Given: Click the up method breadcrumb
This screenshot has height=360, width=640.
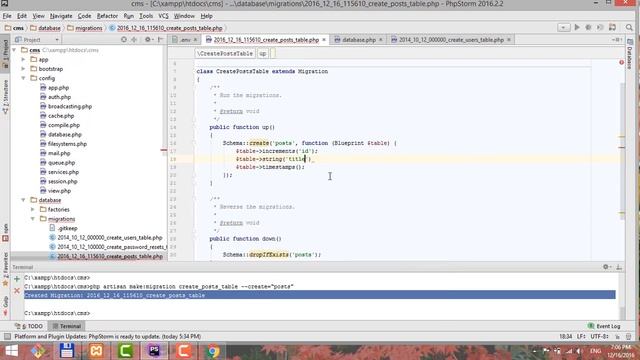Looking at the screenshot, I should 262,53.
